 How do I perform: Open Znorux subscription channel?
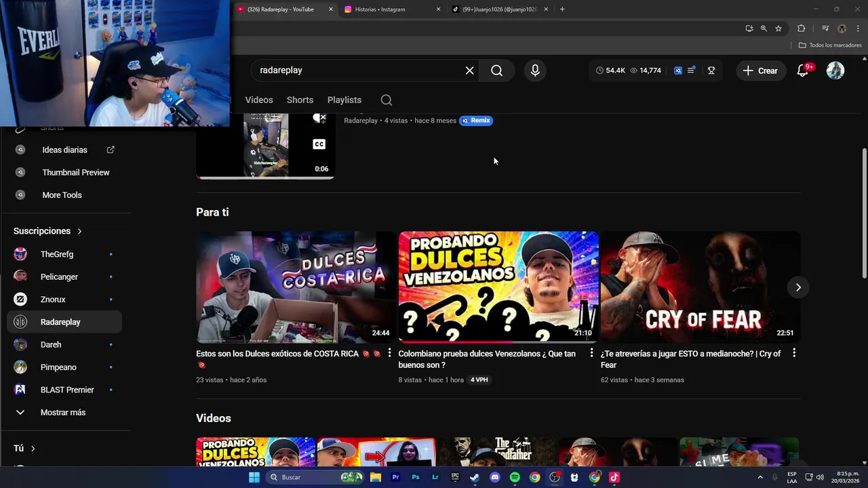64,300
